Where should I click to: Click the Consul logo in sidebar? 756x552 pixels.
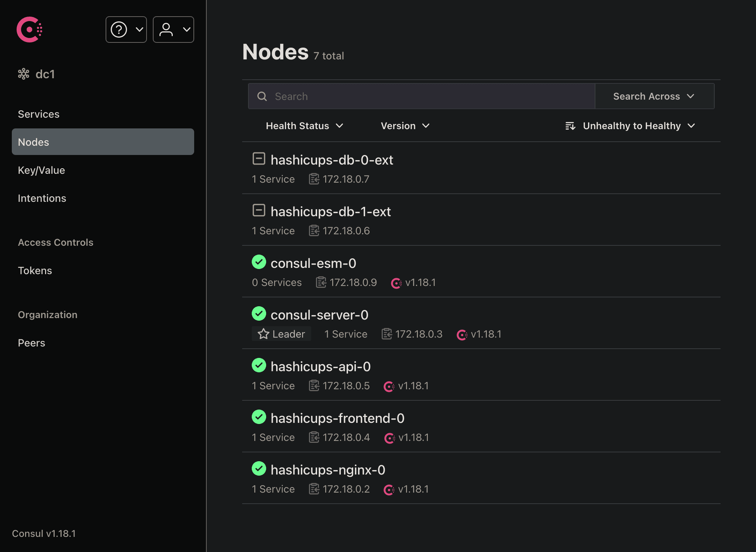[30, 30]
